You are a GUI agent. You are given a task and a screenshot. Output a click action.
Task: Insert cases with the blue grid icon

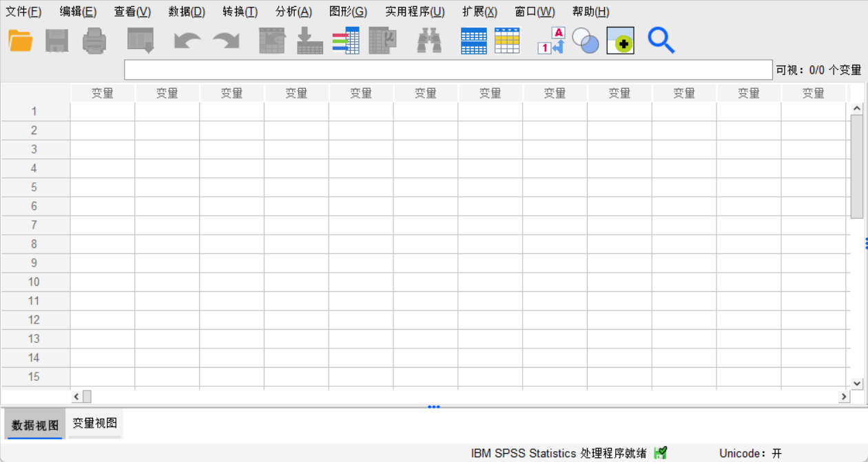pos(474,41)
